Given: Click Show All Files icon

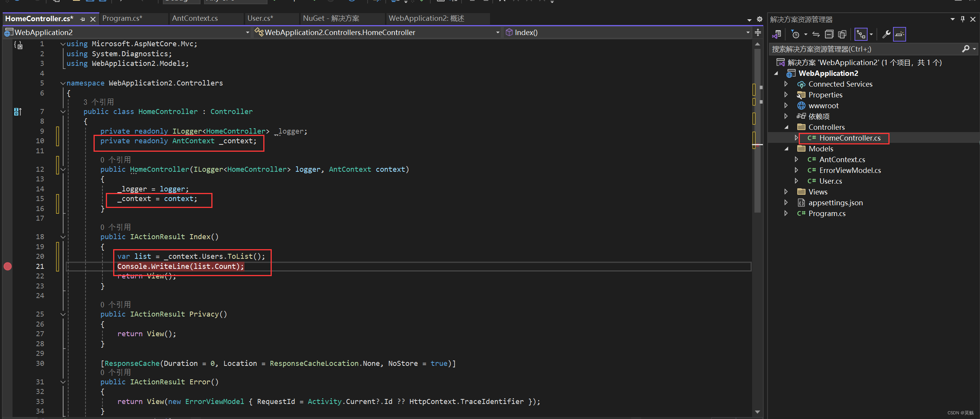Looking at the screenshot, I should (842, 35).
